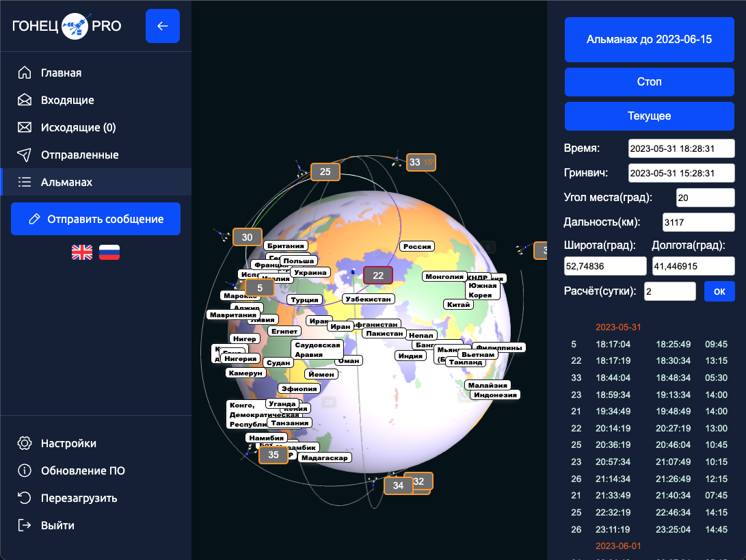
Task: Open Исходящие (0) outbox
Action: [x=78, y=127]
